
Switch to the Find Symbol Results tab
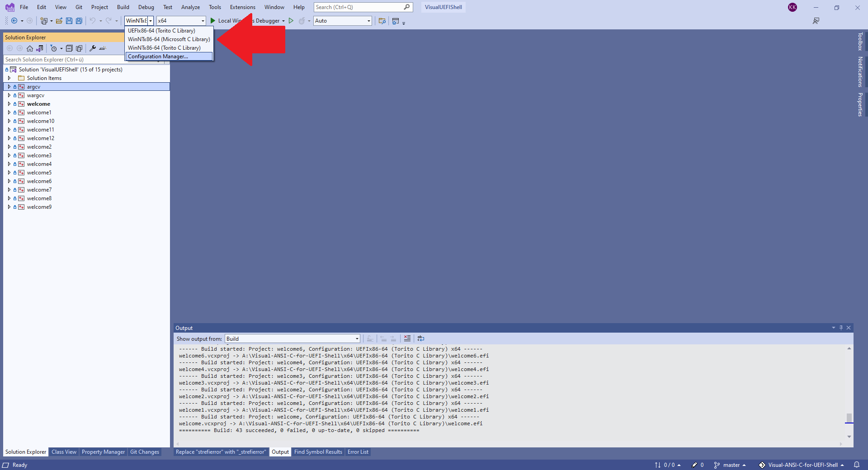click(318, 452)
